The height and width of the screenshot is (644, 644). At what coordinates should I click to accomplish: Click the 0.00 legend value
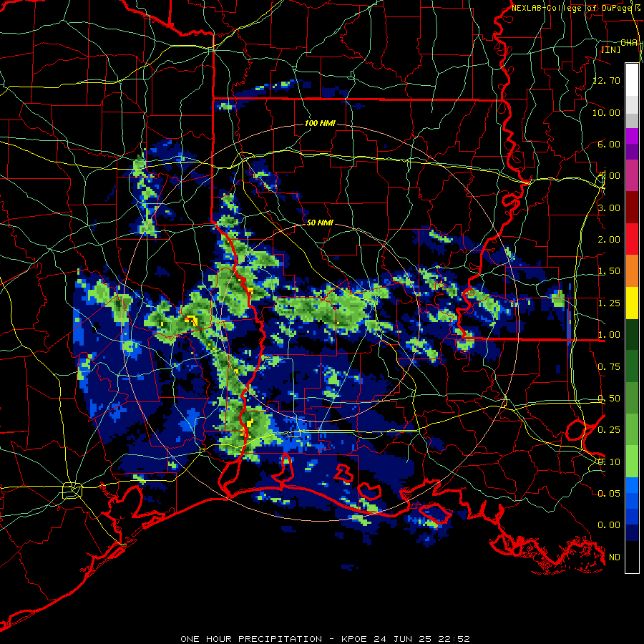(609, 525)
